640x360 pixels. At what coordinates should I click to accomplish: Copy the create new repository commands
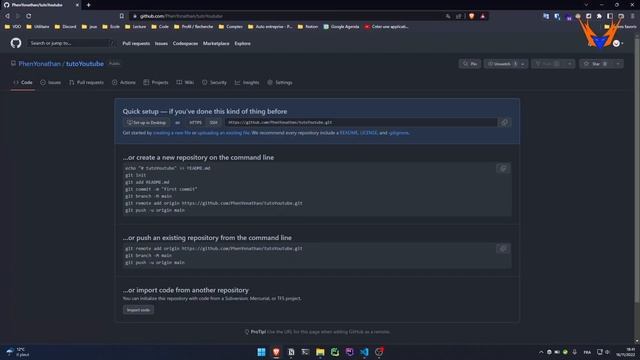pyautogui.click(x=503, y=169)
